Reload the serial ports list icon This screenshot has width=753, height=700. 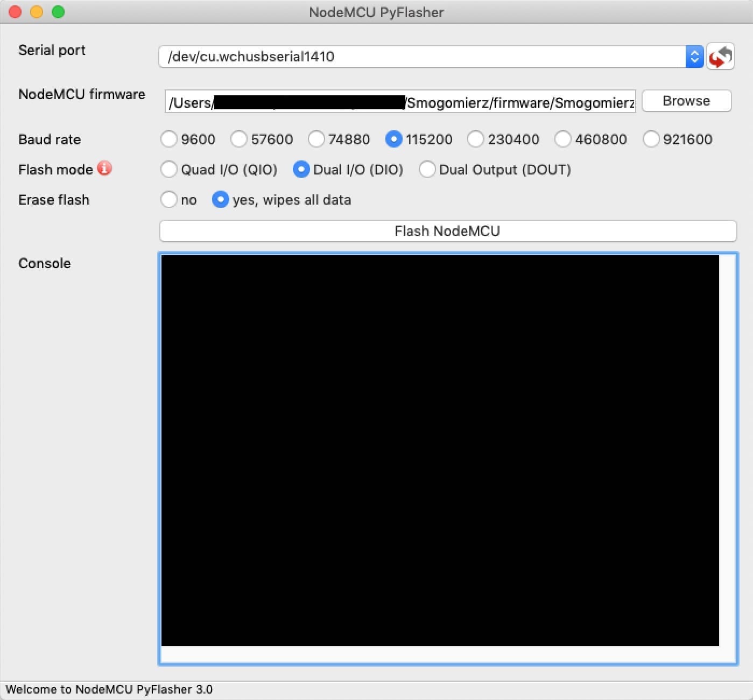coord(721,57)
